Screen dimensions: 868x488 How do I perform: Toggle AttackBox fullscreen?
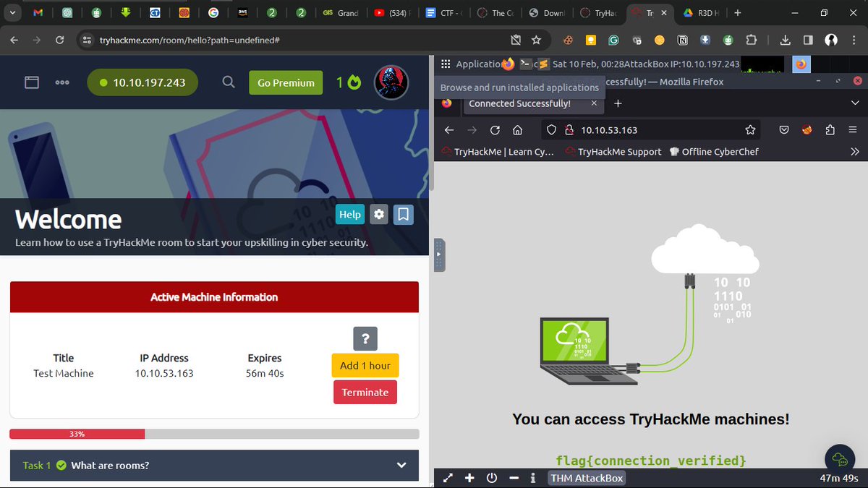pos(448,478)
